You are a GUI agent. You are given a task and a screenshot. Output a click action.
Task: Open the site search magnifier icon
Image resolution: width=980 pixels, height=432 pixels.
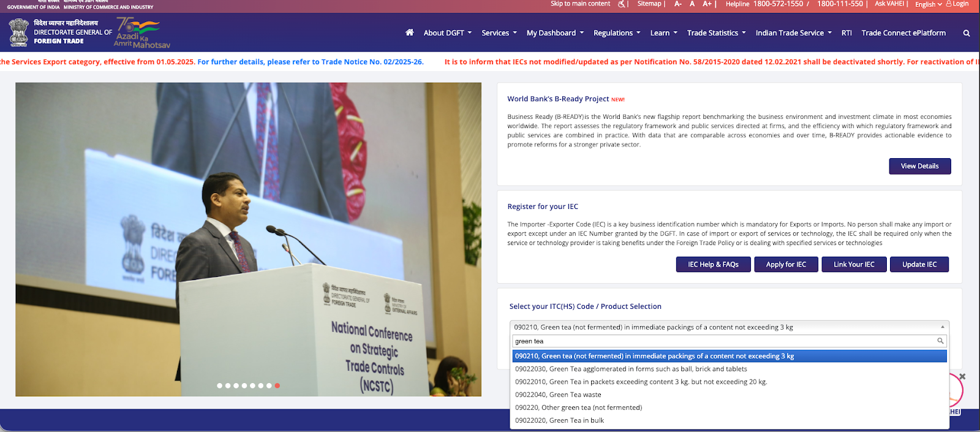click(x=967, y=33)
